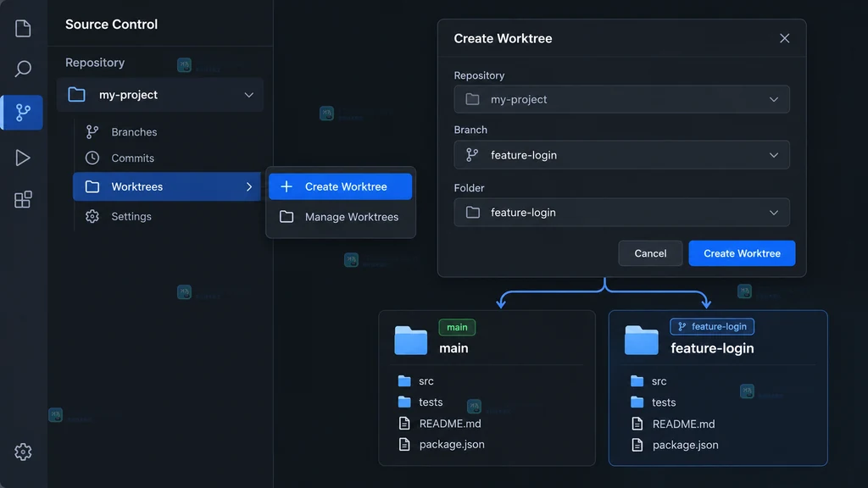Click the large folder icon of main worktree card
This screenshot has height=488, width=868.
coord(411,340)
